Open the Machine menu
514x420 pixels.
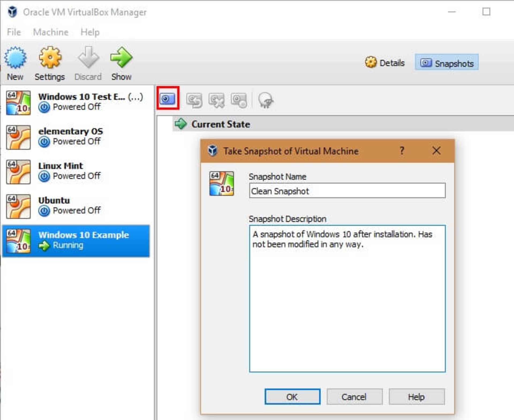coord(51,32)
